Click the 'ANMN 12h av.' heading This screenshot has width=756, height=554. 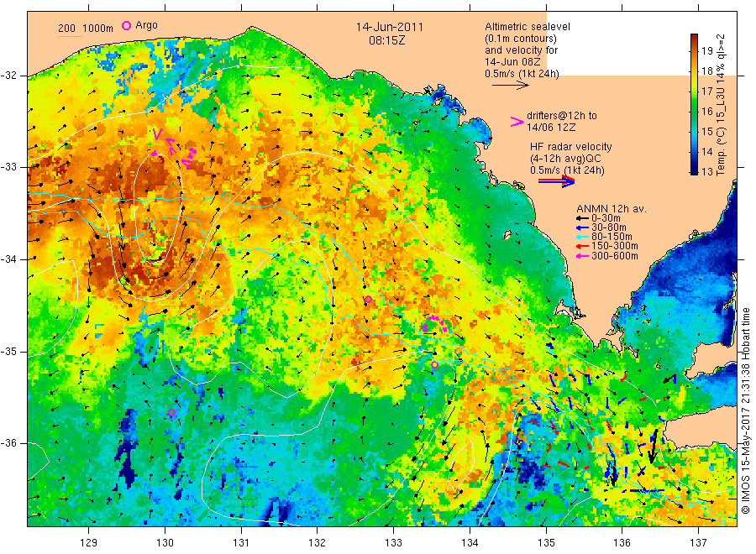click(611, 209)
